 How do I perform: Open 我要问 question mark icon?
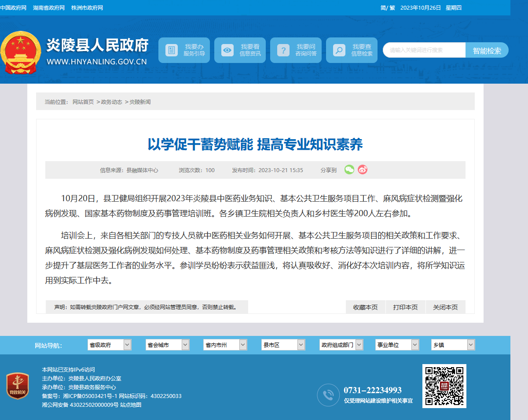tap(283, 50)
